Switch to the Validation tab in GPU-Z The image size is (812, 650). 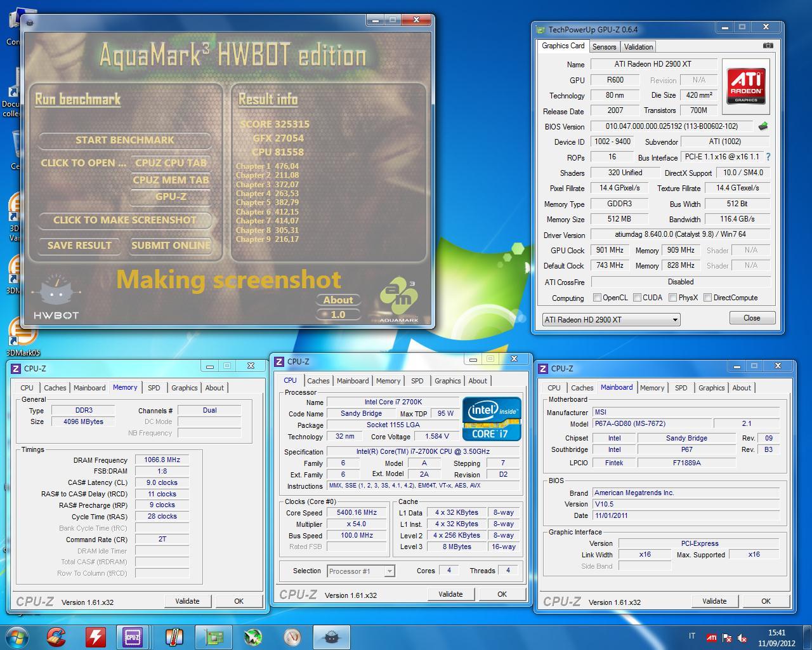click(x=638, y=46)
